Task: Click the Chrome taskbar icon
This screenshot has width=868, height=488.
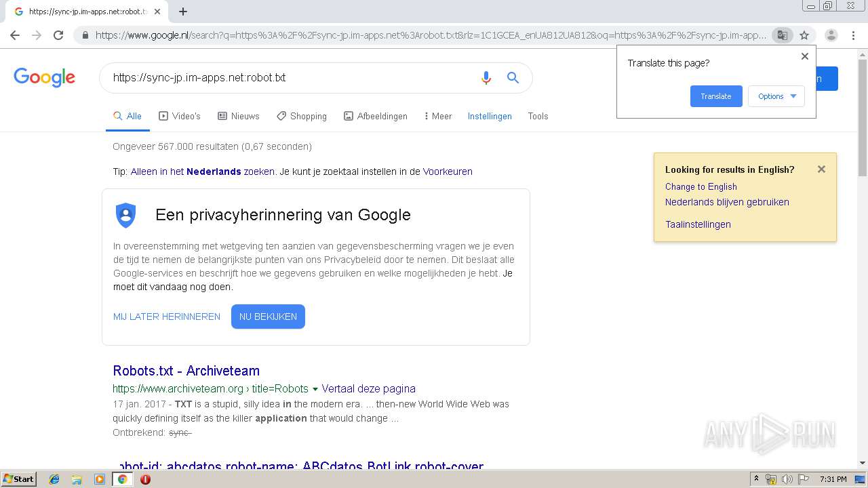Action: tap(122, 479)
